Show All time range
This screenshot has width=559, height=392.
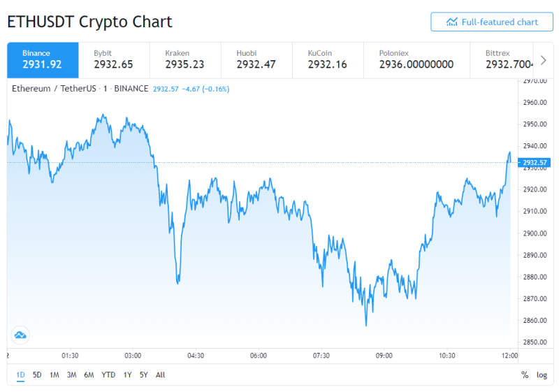coord(161,375)
